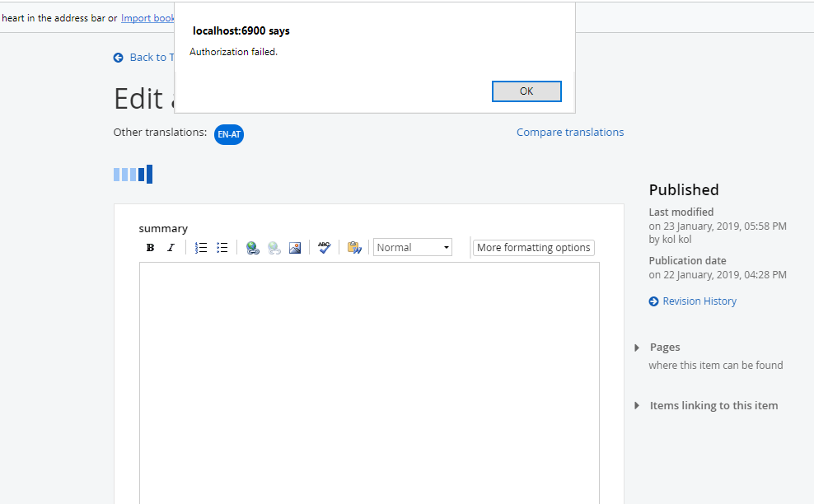This screenshot has height=504, width=814.
Task: Click the 'Other translations:' label
Action: coord(160,133)
